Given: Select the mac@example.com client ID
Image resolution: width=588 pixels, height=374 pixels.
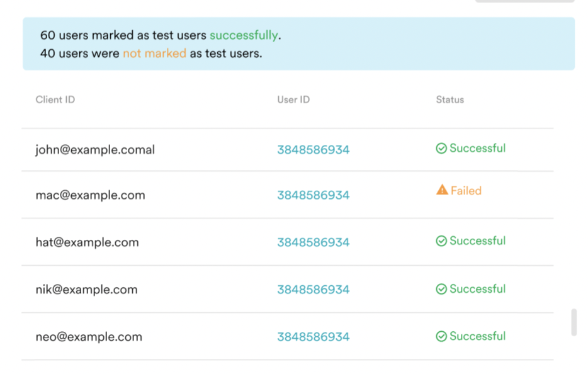Looking at the screenshot, I should [x=90, y=195].
